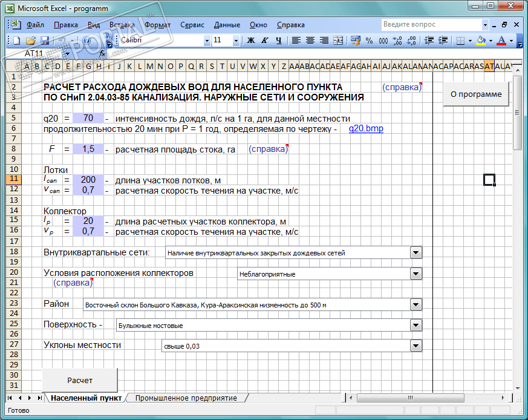Screen dimensions: 528x420
Task: Select the collector length cell 20
Action: coord(88,221)
